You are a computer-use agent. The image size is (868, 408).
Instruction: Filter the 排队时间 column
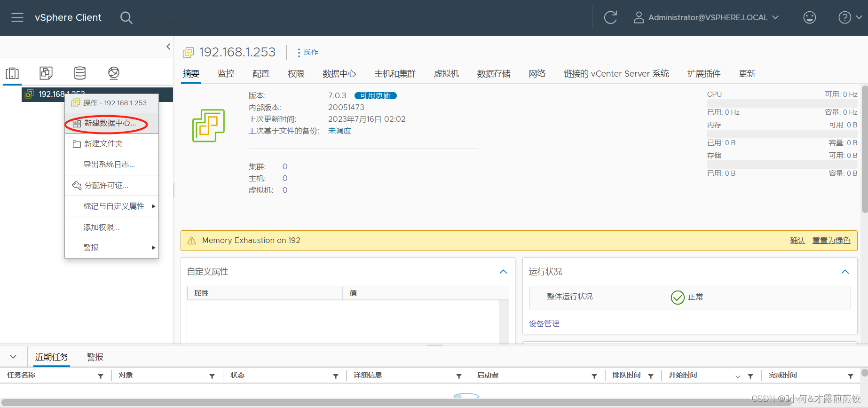click(x=651, y=376)
